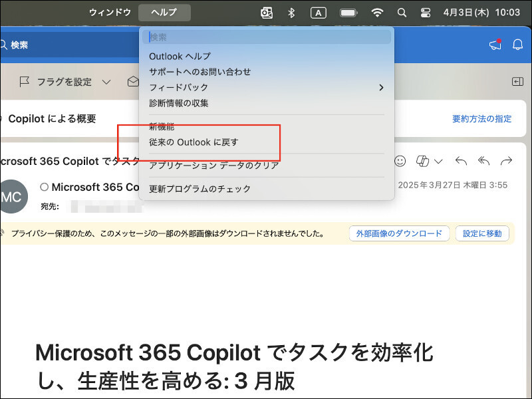
Task: Reply all using the double arrow icon
Action: [483, 160]
